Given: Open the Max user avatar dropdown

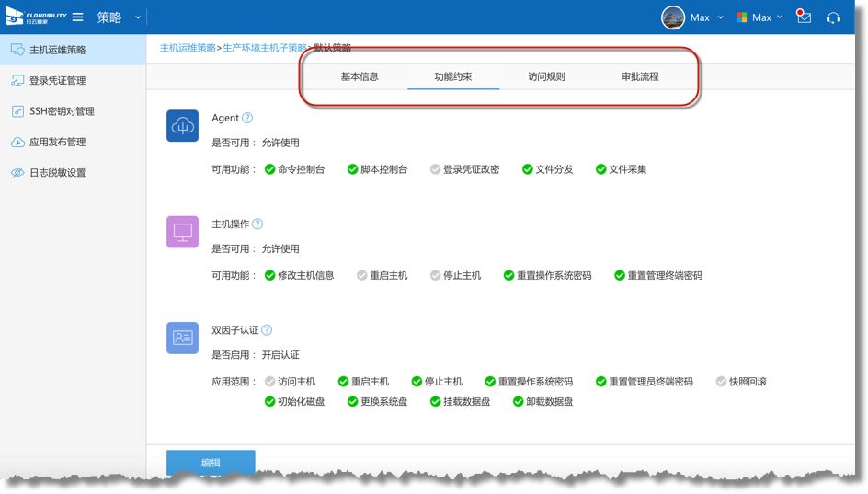Looking at the screenshot, I should point(690,17).
